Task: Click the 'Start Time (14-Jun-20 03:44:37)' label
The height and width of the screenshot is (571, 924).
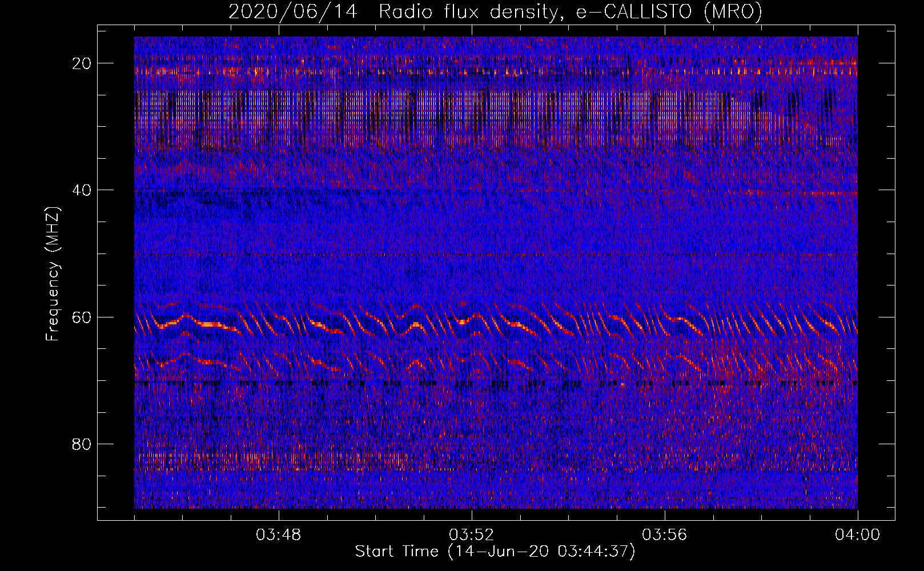Action: click(495, 552)
